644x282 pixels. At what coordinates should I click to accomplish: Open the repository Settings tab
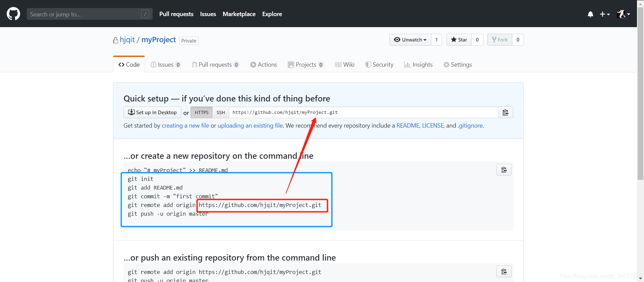click(458, 65)
